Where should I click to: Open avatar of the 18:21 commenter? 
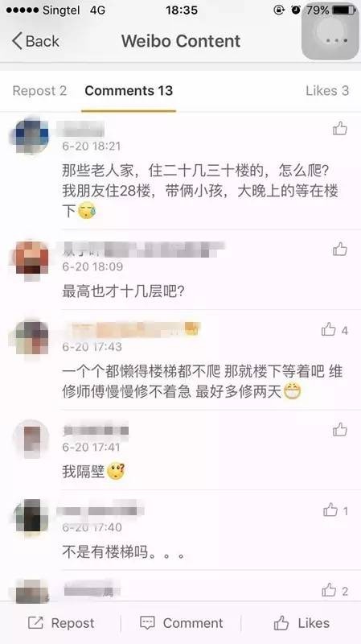tap(31, 135)
